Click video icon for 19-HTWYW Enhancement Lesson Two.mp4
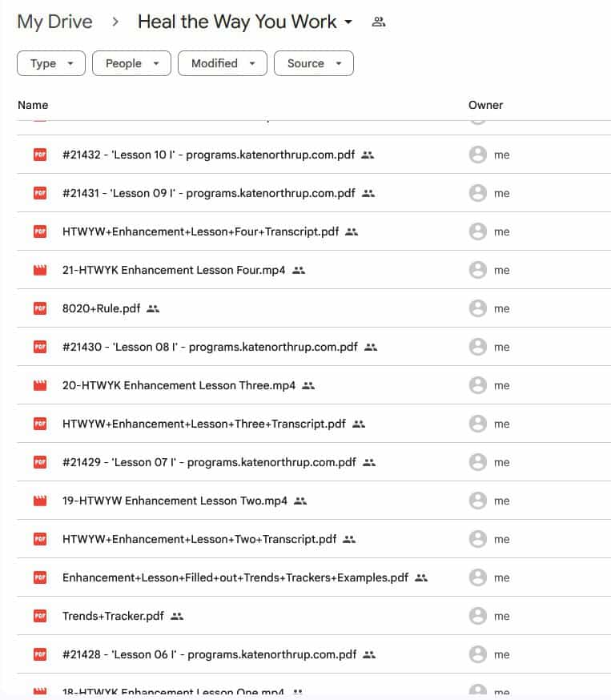 pyautogui.click(x=40, y=501)
